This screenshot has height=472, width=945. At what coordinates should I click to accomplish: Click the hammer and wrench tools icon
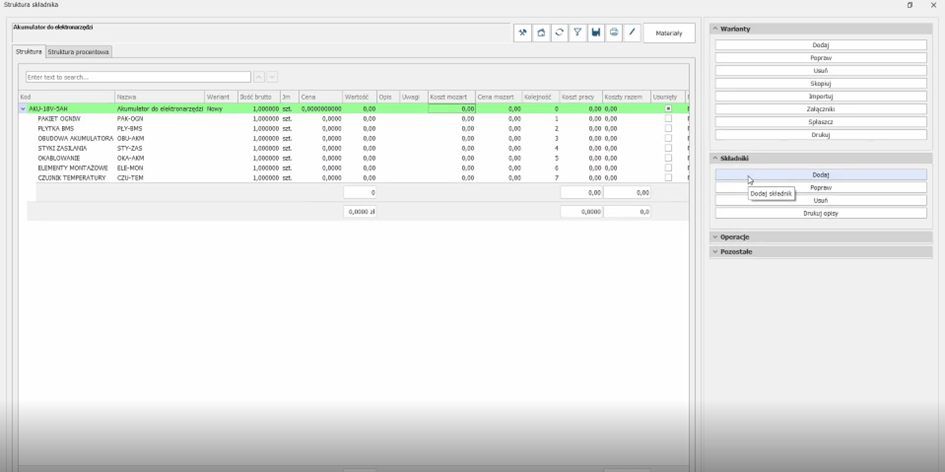(522, 33)
